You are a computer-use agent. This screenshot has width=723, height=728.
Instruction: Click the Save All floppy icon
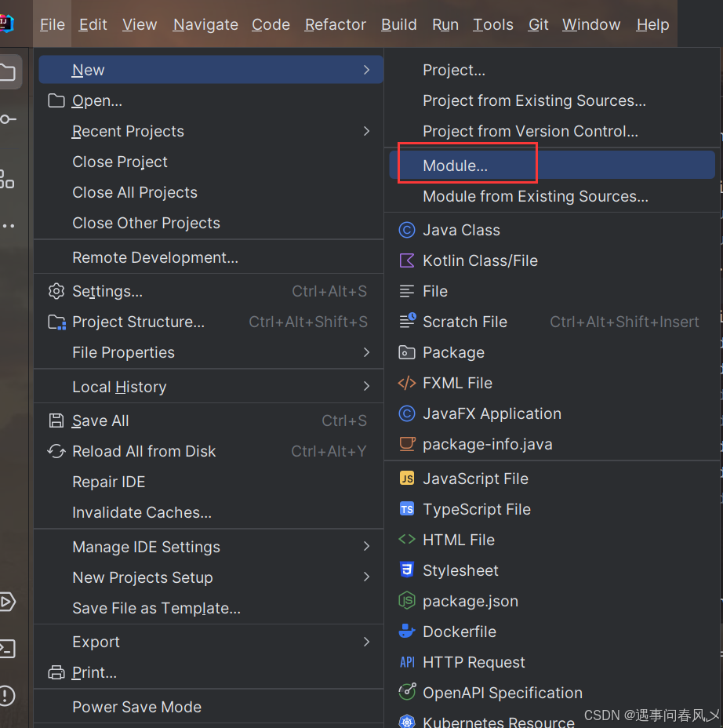click(x=56, y=420)
